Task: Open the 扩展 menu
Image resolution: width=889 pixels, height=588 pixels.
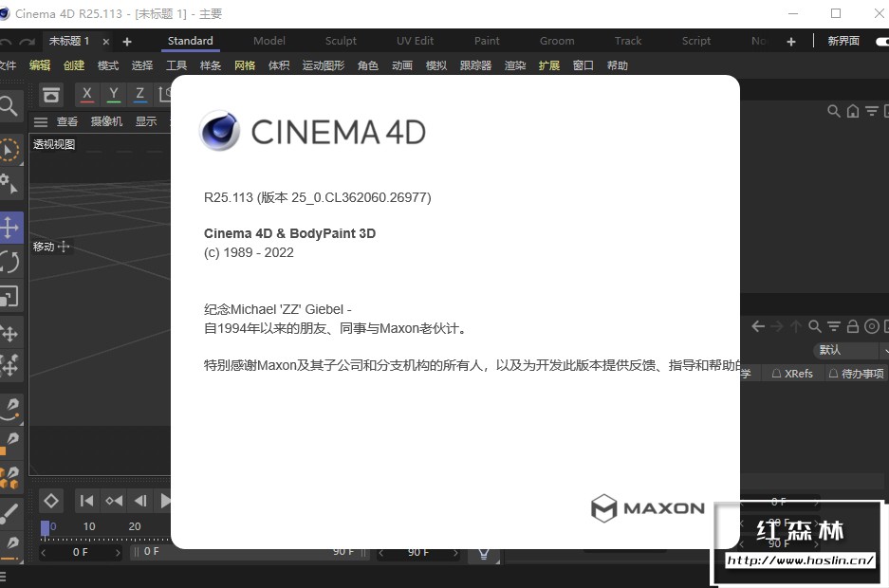Action: [x=549, y=65]
